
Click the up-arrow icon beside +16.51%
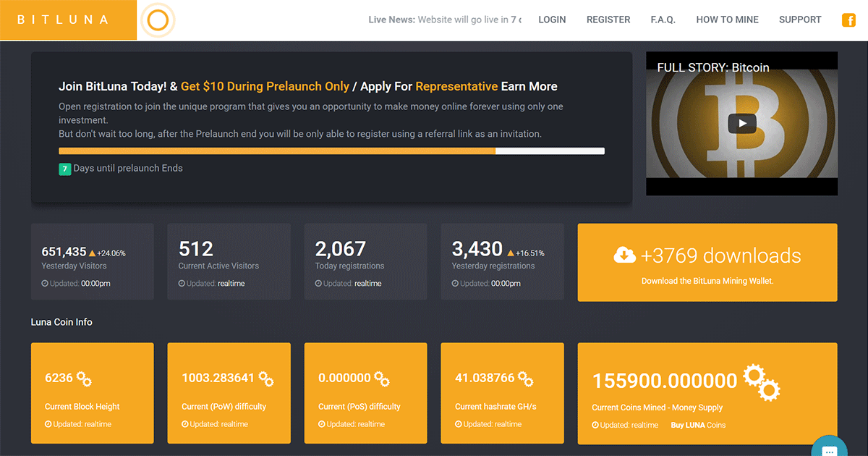tap(511, 253)
